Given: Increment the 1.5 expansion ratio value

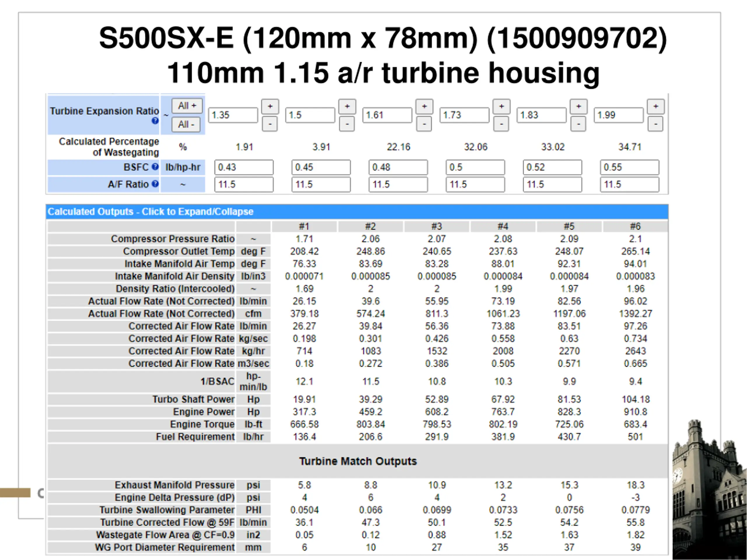Looking at the screenshot, I should [x=347, y=106].
